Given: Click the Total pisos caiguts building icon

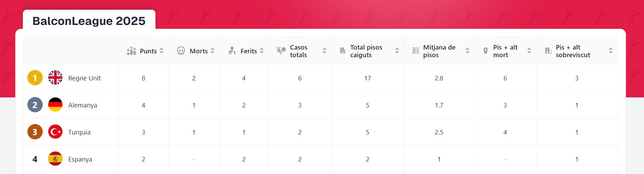Looking at the screenshot, I should click(342, 51).
